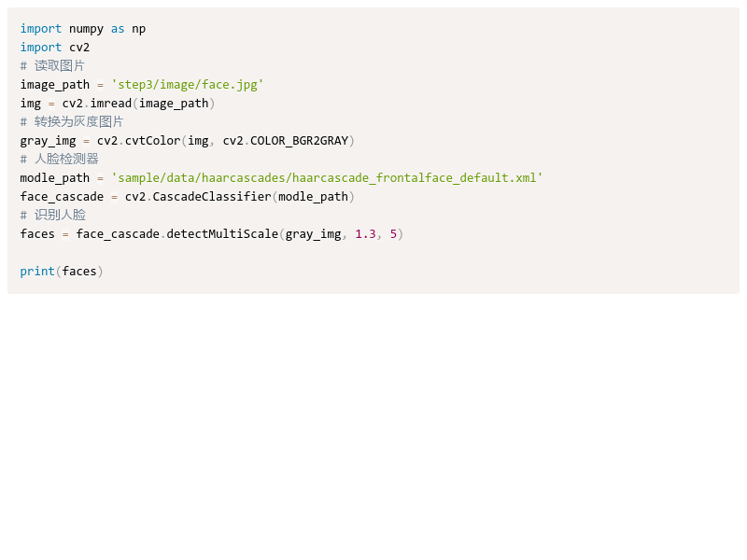This screenshot has height=560, width=747.
Task: Click the gray_img variable name
Action: point(48,141)
